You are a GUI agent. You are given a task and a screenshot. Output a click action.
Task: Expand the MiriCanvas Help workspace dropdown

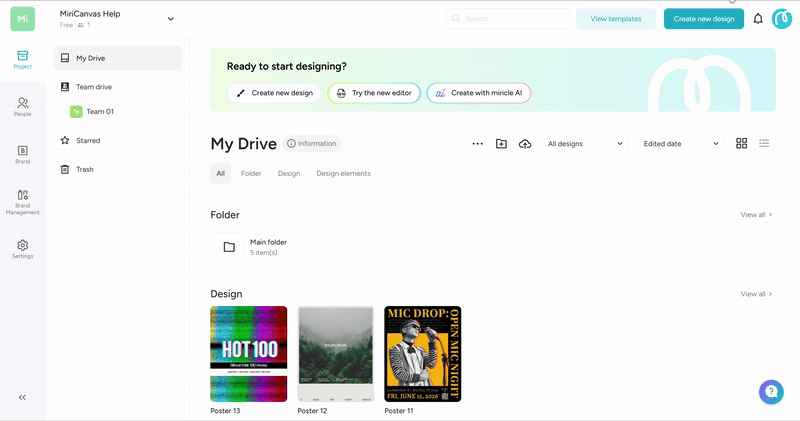pos(170,18)
